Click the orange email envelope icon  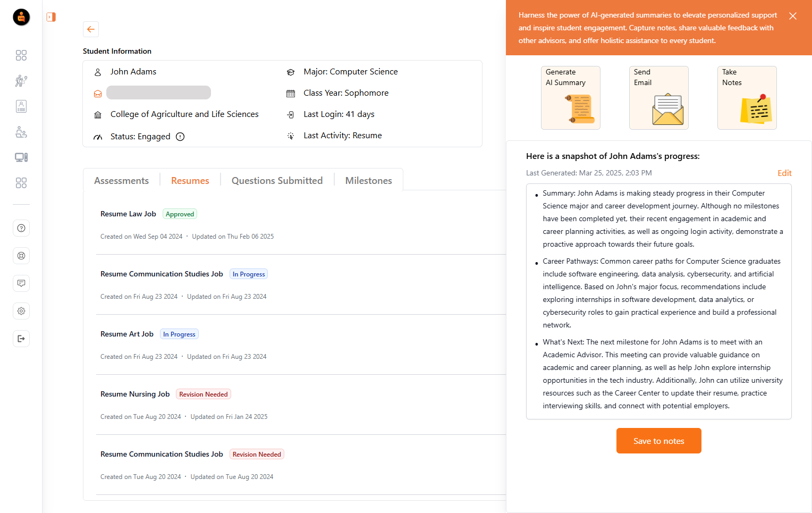point(98,94)
